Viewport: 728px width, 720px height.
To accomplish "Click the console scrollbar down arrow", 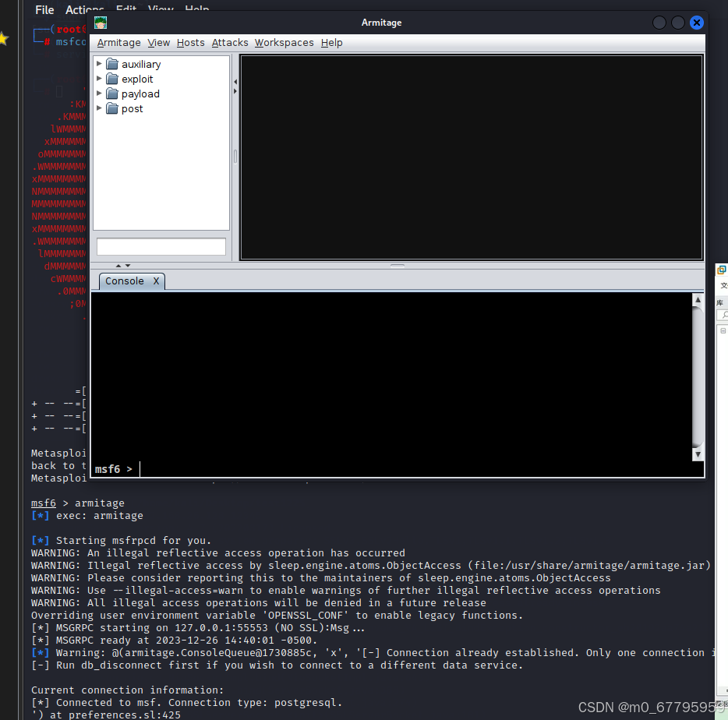I will point(698,454).
